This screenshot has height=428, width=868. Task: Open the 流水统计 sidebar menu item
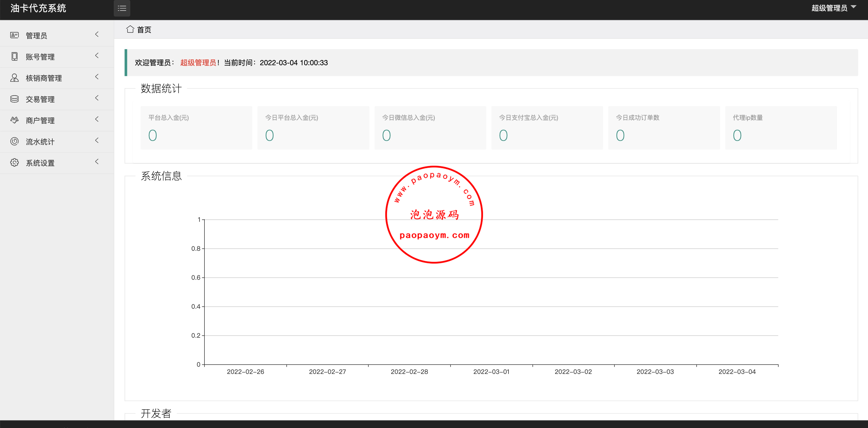tap(40, 142)
